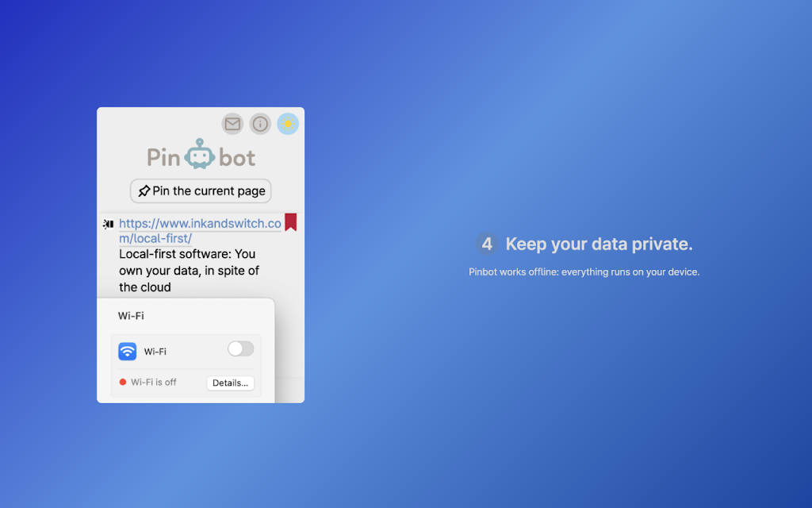Click the 'Wi-Fi' panel heading
This screenshot has height=508, width=812.
(131, 316)
